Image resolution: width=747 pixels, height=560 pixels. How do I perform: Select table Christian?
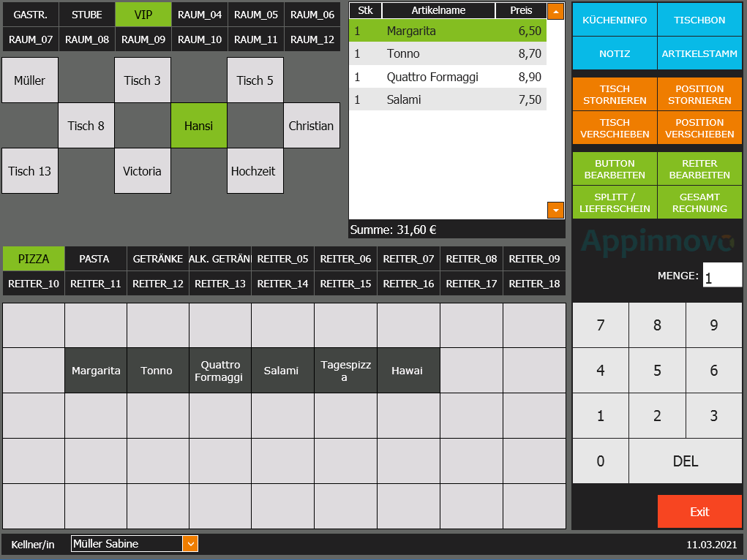[x=311, y=126]
